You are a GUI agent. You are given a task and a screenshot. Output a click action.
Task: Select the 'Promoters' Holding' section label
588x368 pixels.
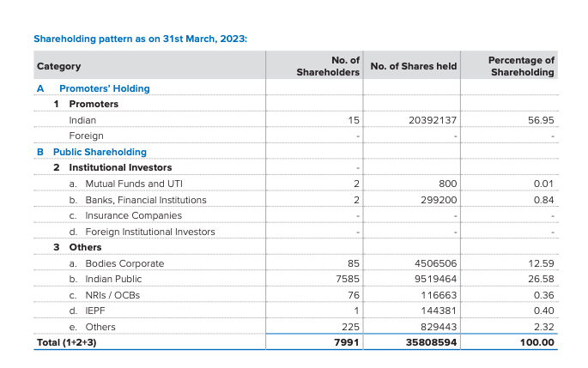pyautogui.click(x=105, y=88)
